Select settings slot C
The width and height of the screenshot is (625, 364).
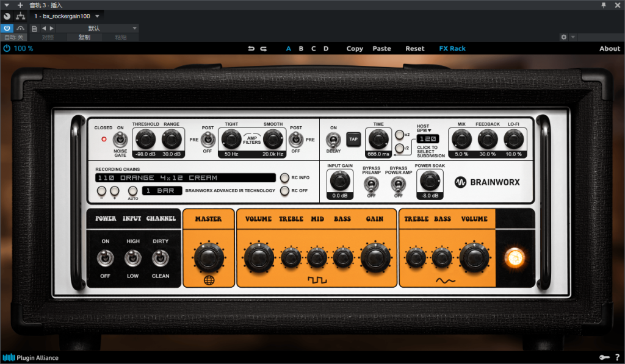(313, 49)
